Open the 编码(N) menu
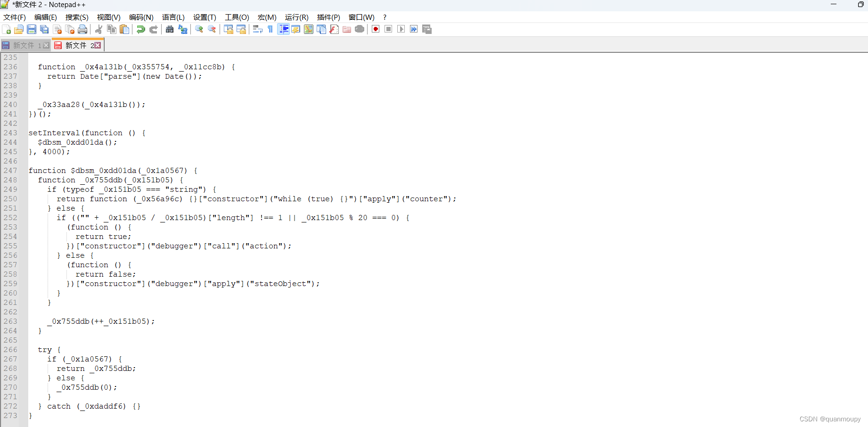The height and width of the screenshot is (427, 868). click(141, 17)
